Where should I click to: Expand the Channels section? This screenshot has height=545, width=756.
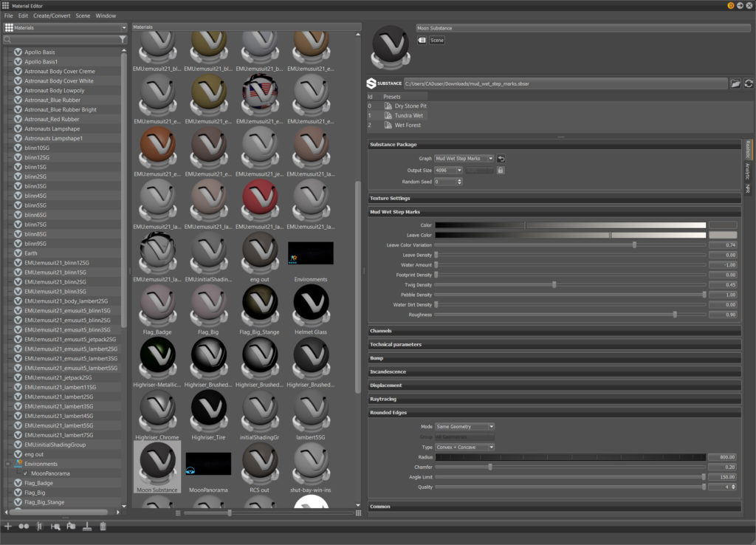[554, 331]
